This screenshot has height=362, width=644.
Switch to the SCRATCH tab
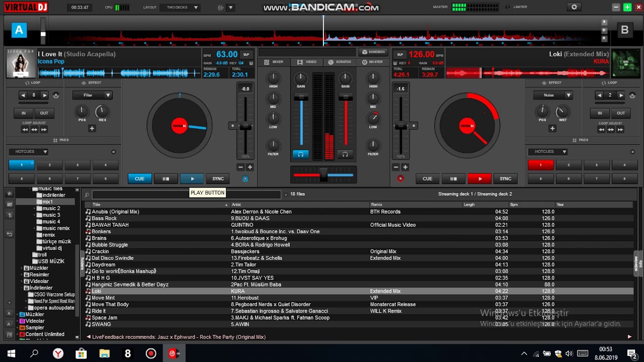pos(340,62)
